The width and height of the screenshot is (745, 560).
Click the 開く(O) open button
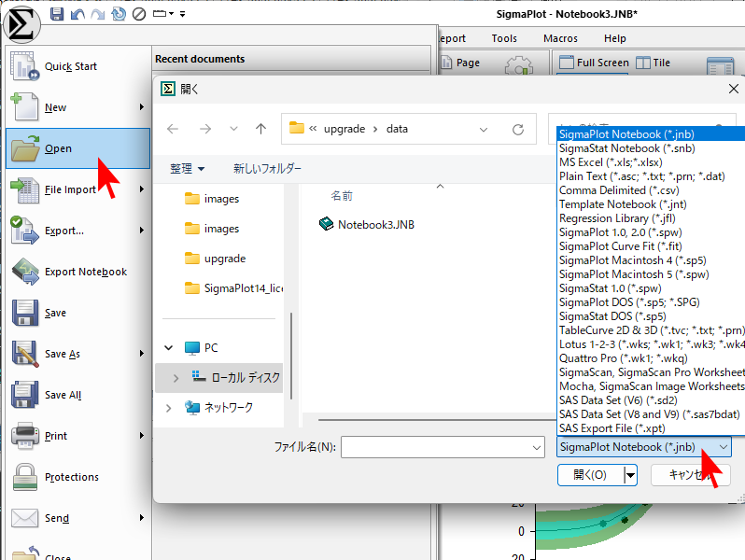click(590, 475)
